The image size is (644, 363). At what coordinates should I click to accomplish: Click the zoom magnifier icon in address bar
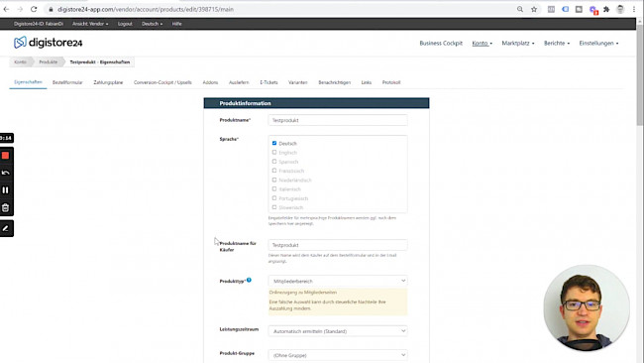[520, 9]
